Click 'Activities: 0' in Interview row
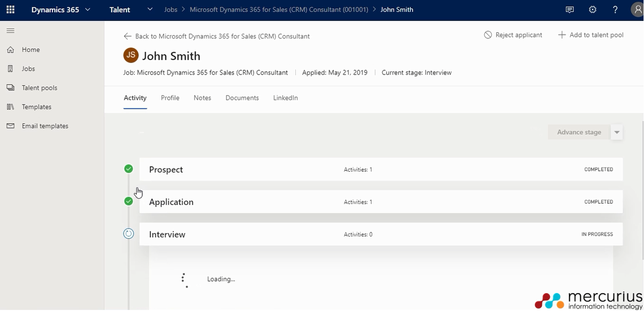This screenshot has width=644, height=311. (x=358, y=234)
